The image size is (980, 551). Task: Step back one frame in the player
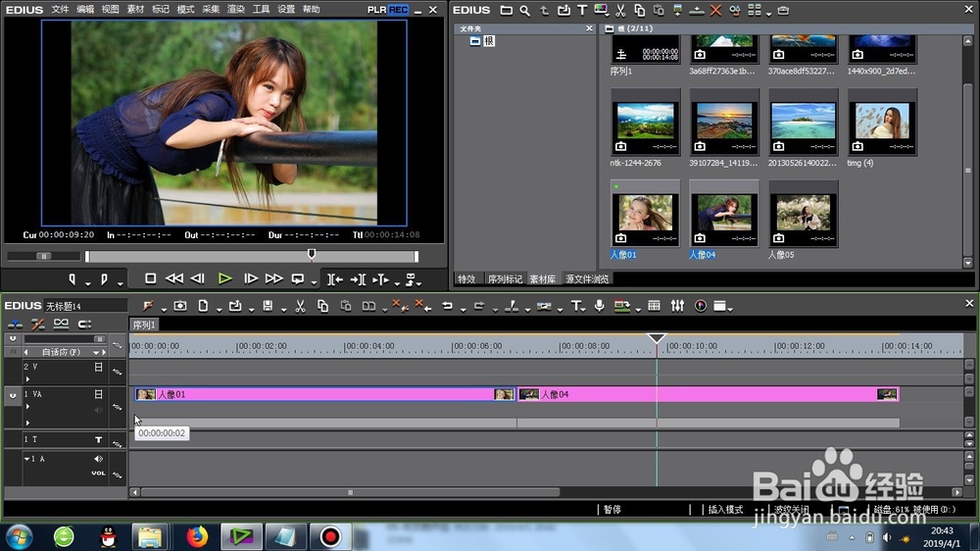point(198,279)
